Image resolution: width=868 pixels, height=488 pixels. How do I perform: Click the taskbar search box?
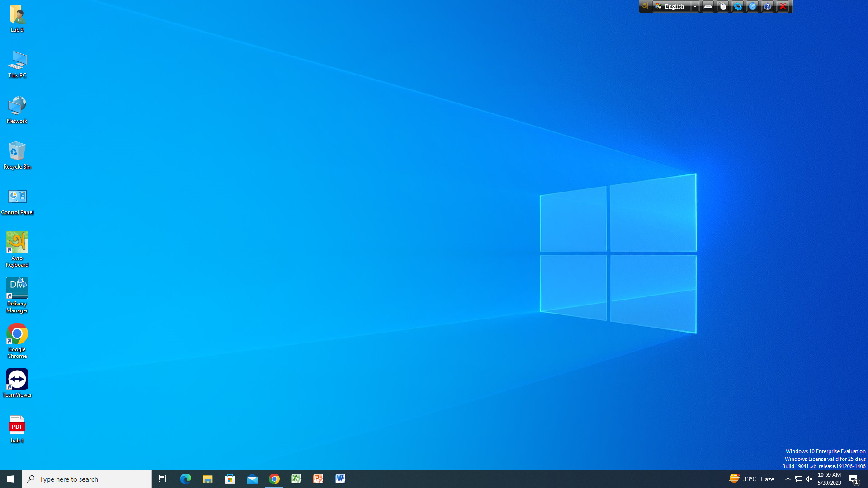click(x=87, y=479)
